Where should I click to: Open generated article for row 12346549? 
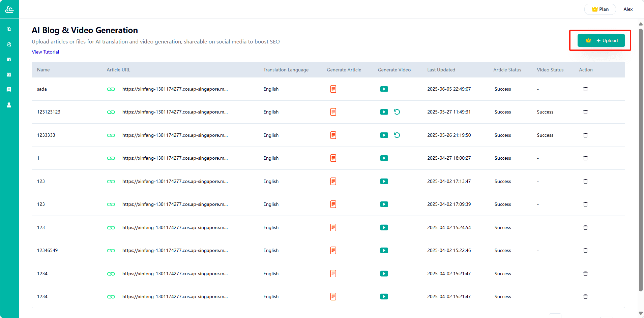pos(333,250)
